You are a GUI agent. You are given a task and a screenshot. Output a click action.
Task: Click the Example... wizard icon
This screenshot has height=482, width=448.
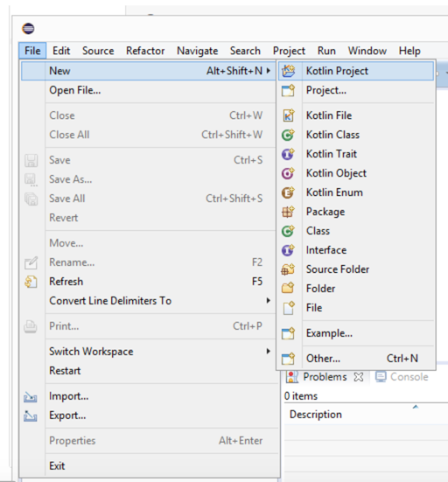coord(288,333)
